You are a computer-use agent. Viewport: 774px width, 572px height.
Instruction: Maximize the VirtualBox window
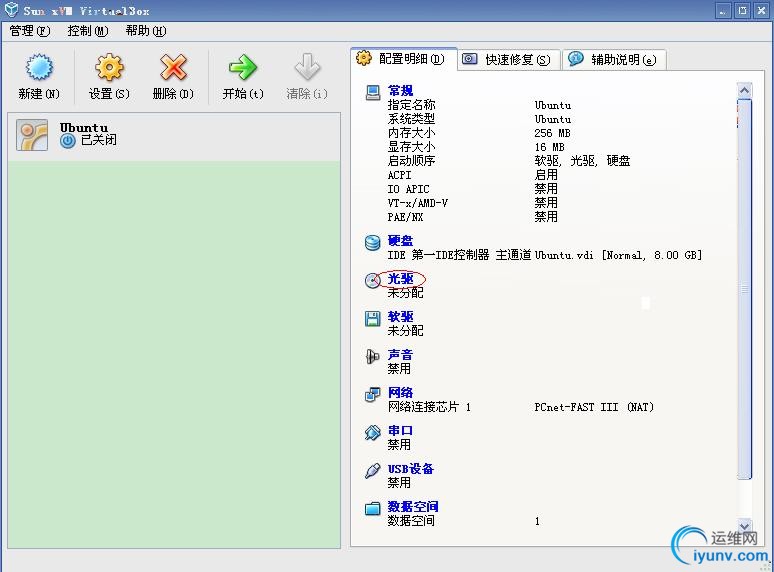(x=742, y=10)
